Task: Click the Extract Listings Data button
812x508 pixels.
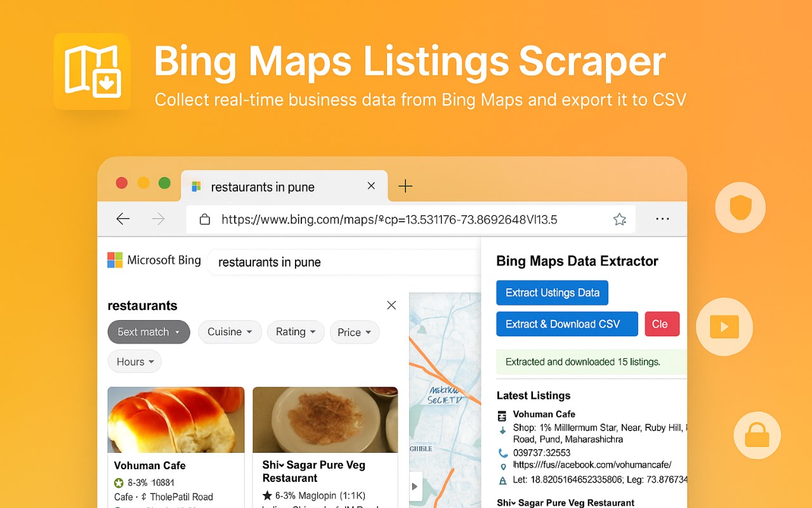Action: point(553,293)
